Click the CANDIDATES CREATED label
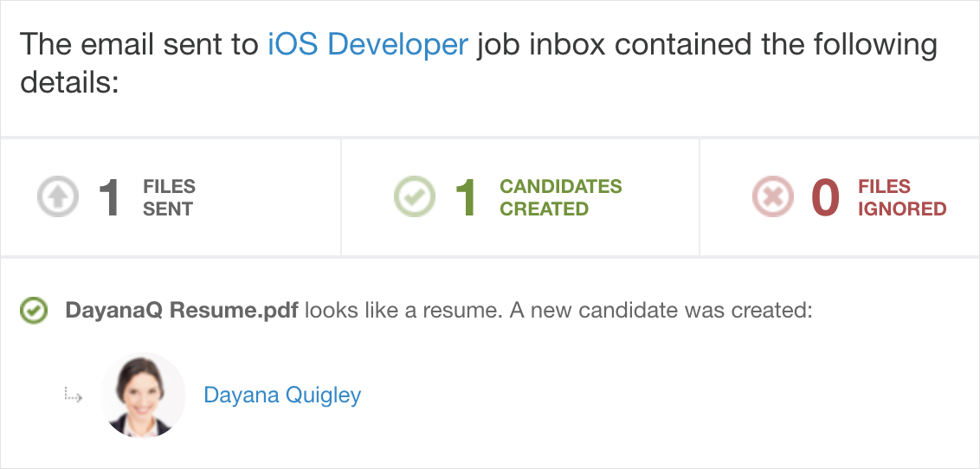This screenshot has height=469, width=980. click(x=561, y=197)
